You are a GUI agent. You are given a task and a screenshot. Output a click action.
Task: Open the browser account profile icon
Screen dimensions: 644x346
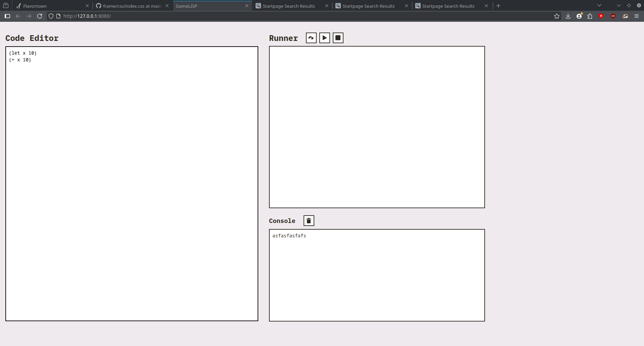point(579,16)
